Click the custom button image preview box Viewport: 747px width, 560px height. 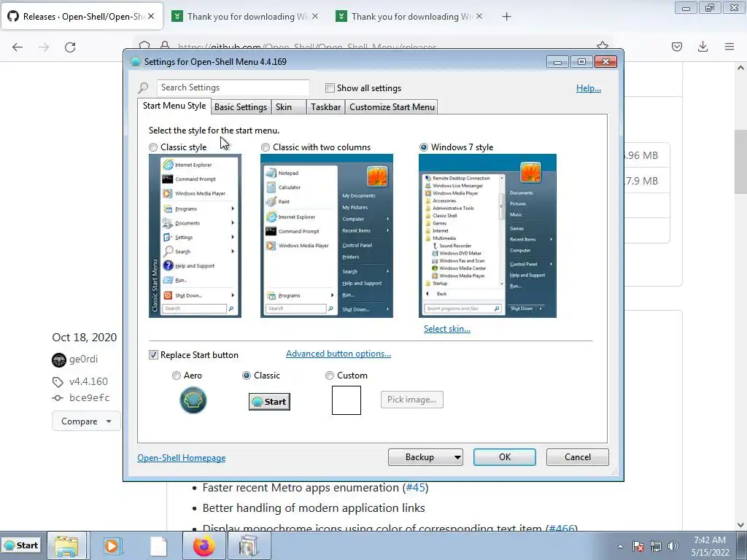347,400
